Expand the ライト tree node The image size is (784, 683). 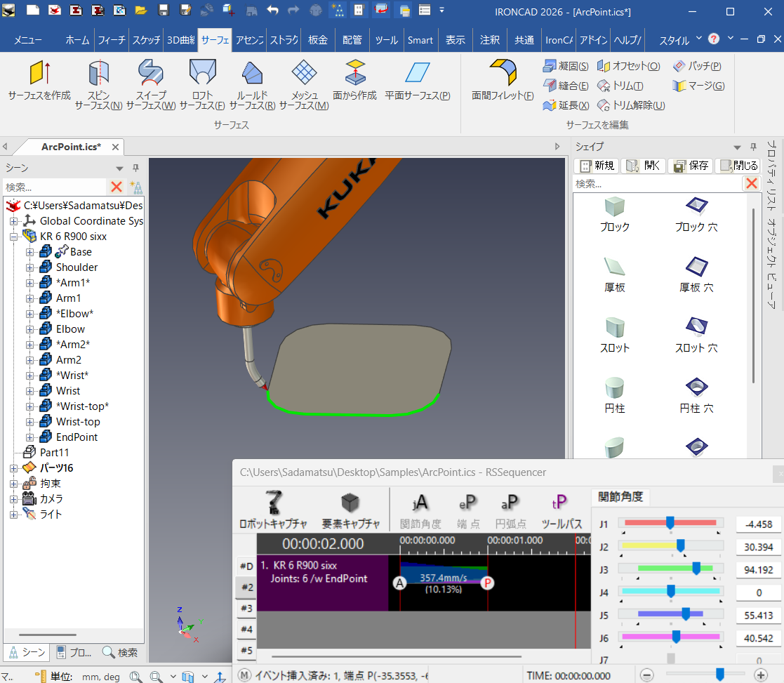14,515
